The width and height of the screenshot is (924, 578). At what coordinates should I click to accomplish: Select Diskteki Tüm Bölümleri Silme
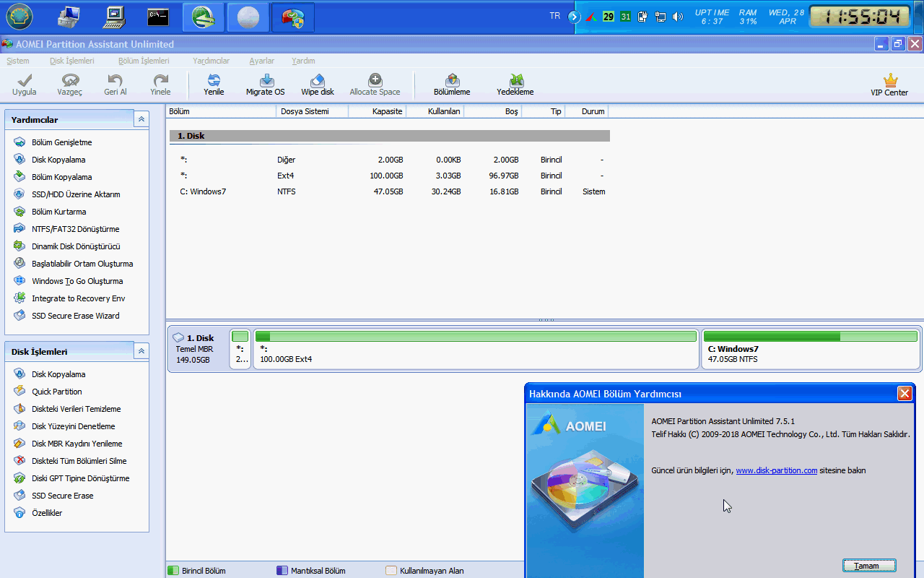coord(71,461)
